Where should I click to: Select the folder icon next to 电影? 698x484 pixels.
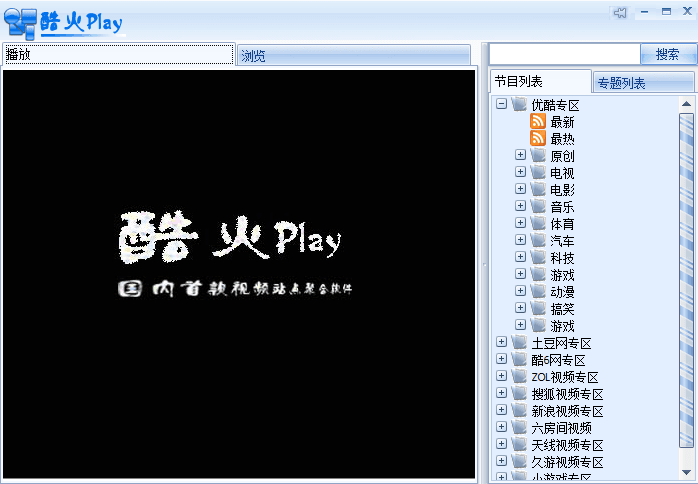pos(538,190)
